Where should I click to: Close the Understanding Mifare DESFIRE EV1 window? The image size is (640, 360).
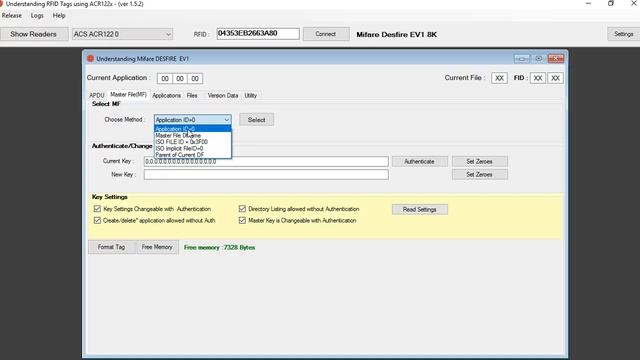tap(556, 59)
